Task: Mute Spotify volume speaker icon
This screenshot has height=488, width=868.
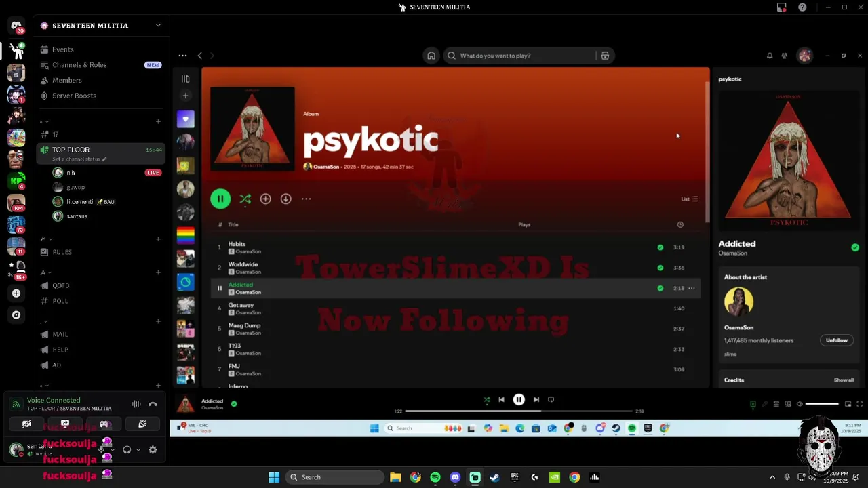Action: click(800, 404)
